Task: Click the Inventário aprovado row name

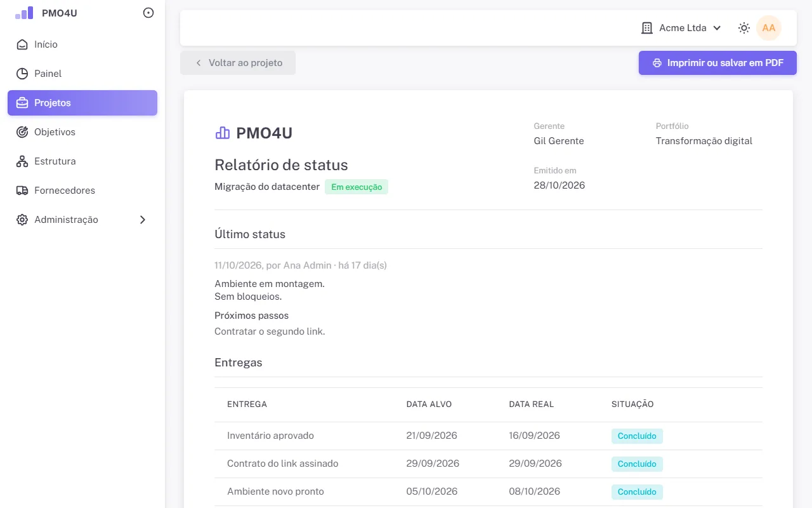Action: 270,436
